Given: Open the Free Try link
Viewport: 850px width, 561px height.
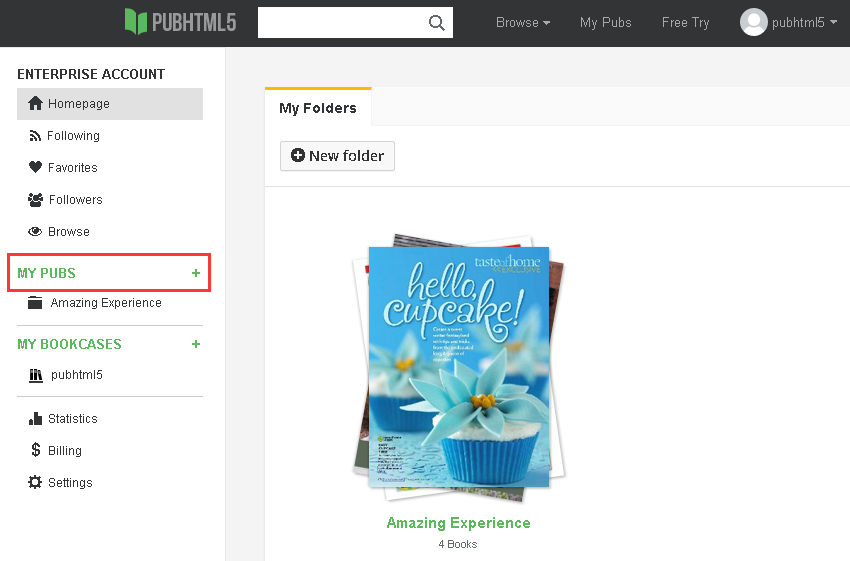Looking at the screenshot, I should [685, 23].
